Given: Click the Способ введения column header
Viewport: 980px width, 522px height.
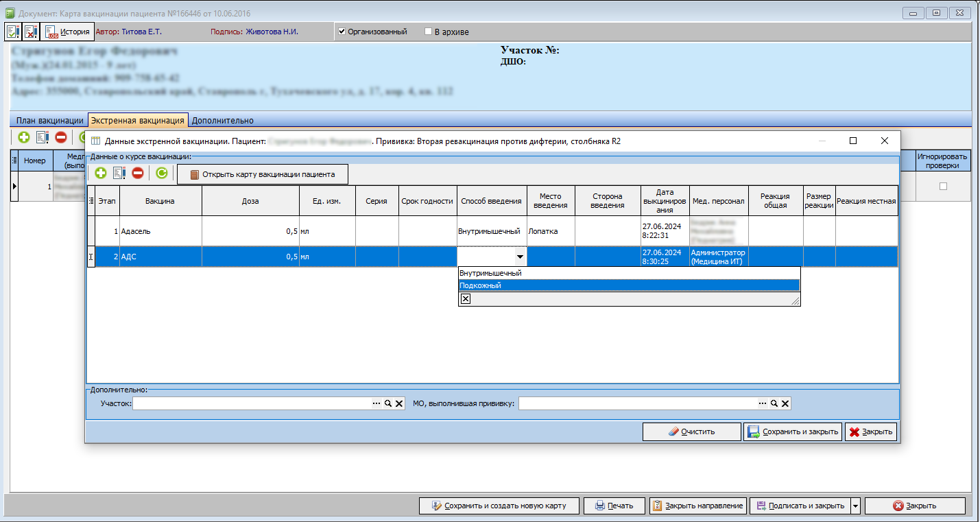Looking at the screenshot, I should click(492, 201).
